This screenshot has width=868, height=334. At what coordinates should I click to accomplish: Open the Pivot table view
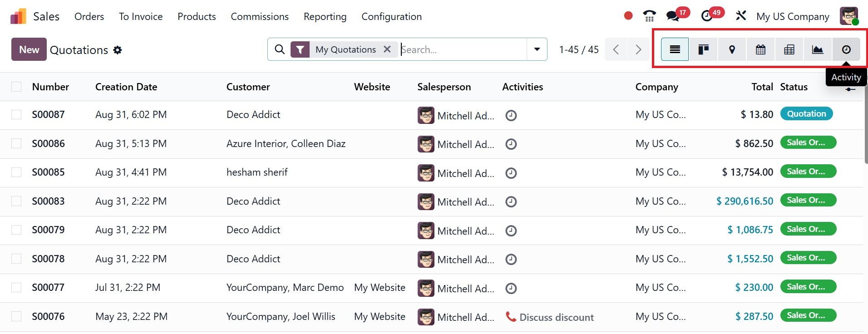tap(789, 49)
